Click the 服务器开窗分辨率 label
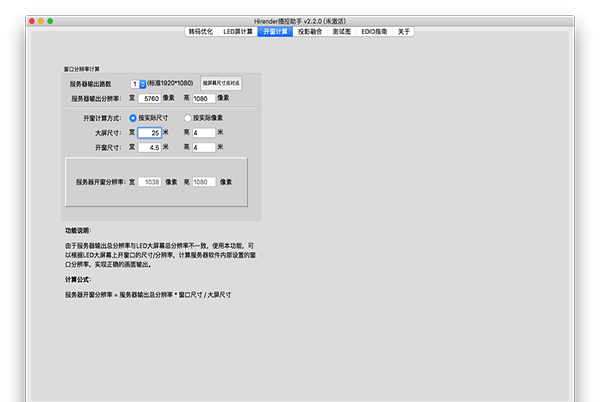The image size is (600, 402). click(101, 182)
